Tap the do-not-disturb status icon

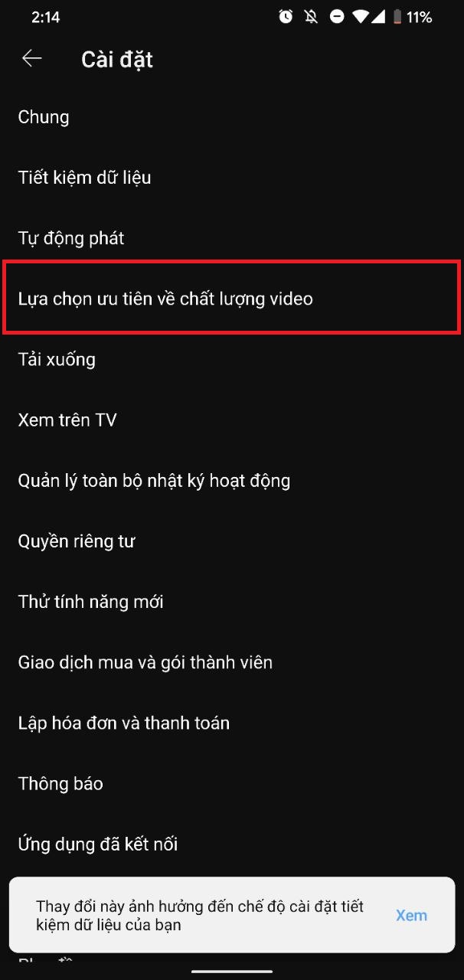337,17
